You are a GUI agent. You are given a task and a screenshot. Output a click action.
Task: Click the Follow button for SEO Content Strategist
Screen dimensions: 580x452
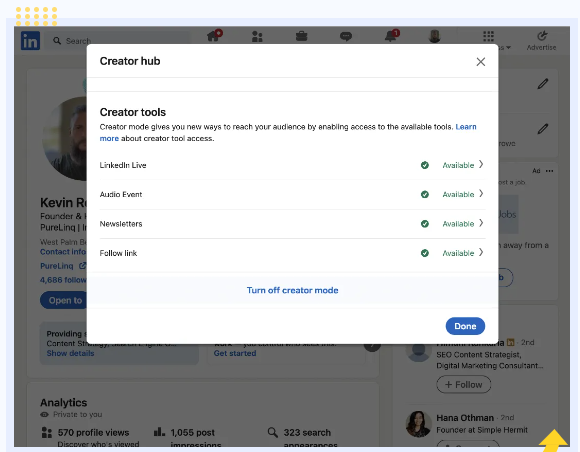click(x=463, y=385)
